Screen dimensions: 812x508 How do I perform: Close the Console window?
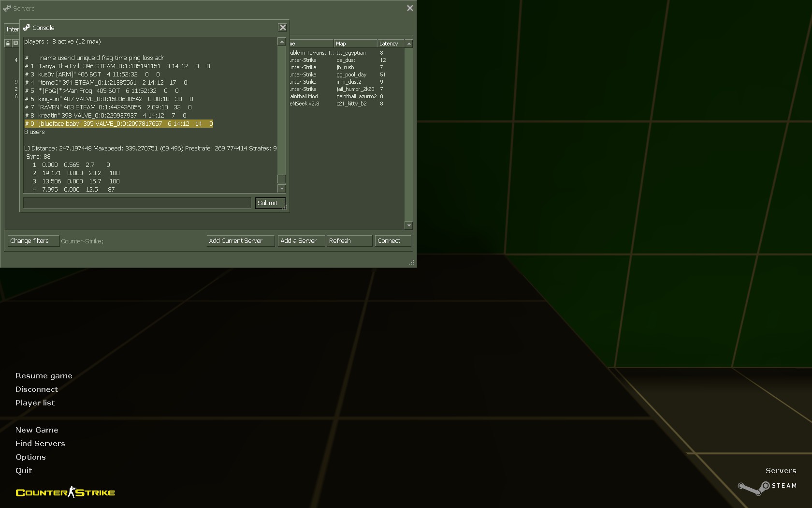283,28
